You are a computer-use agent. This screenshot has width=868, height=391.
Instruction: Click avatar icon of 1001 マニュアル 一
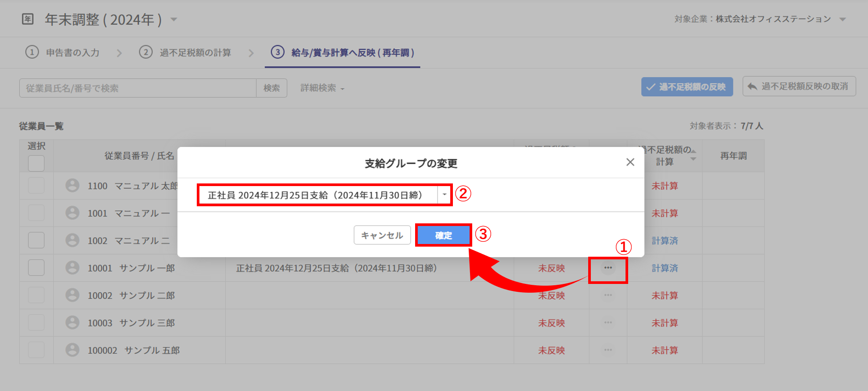click(x=72, y=213)
